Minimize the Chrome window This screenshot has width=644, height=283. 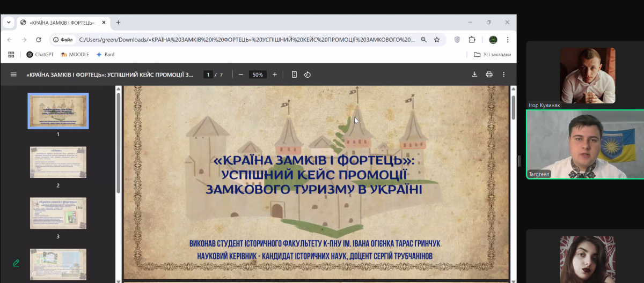(470, 23)
